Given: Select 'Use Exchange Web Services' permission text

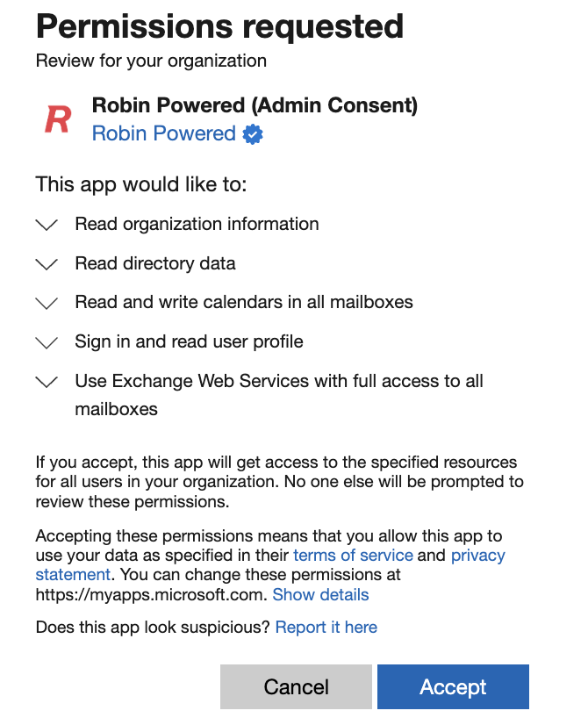Looking at the screenshot, I should pos(279,395).
